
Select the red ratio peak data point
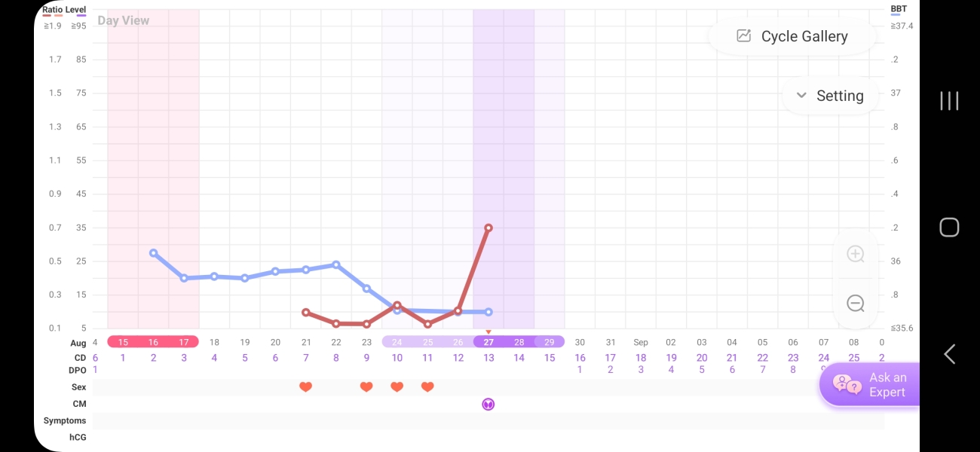488,228
